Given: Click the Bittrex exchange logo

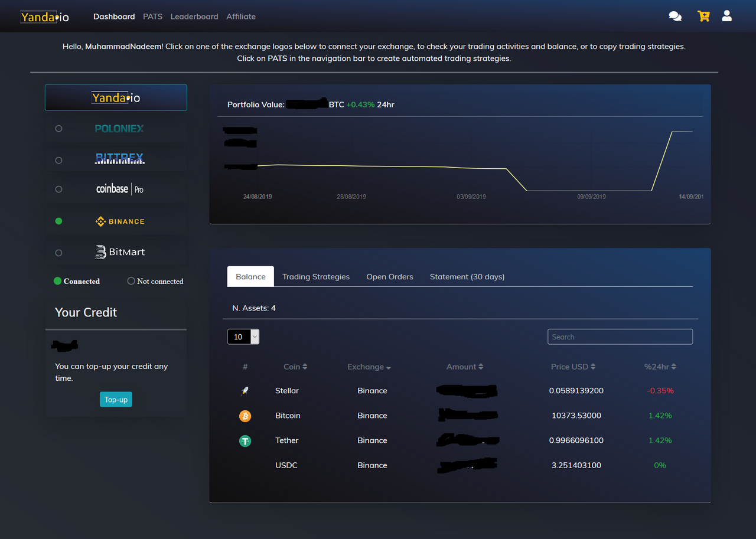Looking at the screenshot, I should [119, 159].
